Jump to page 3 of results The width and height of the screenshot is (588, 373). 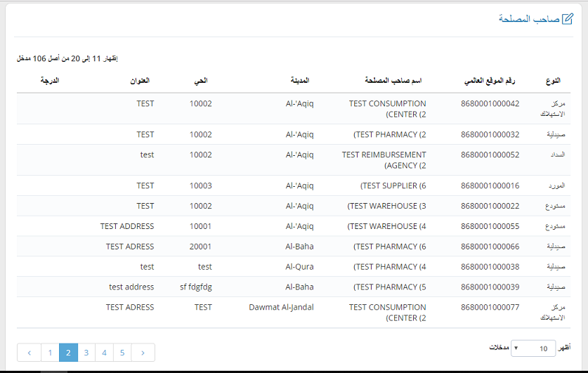click(86, 353)
